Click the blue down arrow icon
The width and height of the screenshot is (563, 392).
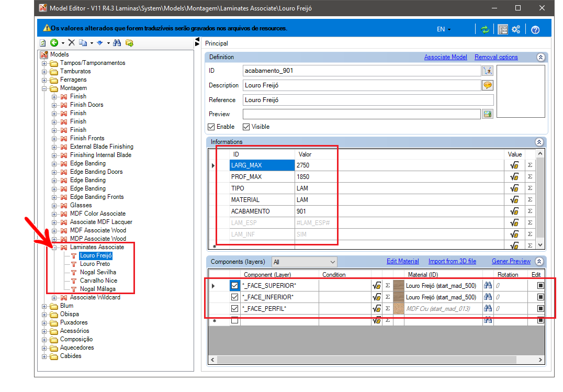tap(100, 43)
